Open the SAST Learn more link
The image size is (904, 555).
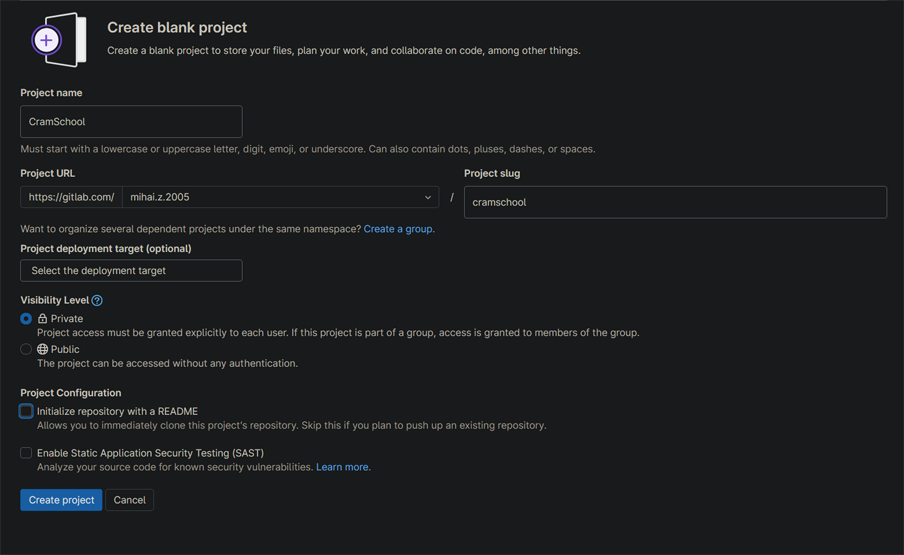click(342, 467)
